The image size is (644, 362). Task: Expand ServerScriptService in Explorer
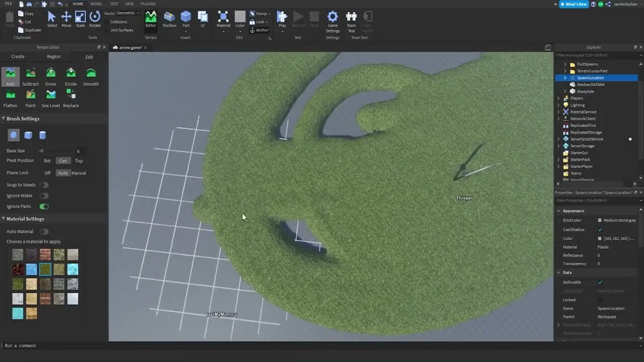point(558,139)
